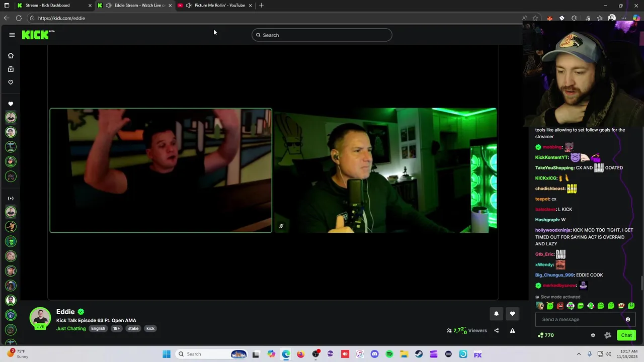Viewport: 644px width, 362px height.
Task: Follow Eddie with the heart button
Action: (x=512, y=314)
